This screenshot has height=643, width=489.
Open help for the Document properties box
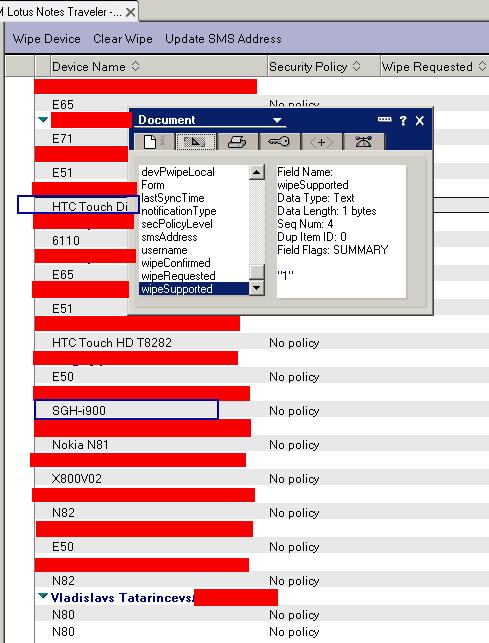(403, 121)
